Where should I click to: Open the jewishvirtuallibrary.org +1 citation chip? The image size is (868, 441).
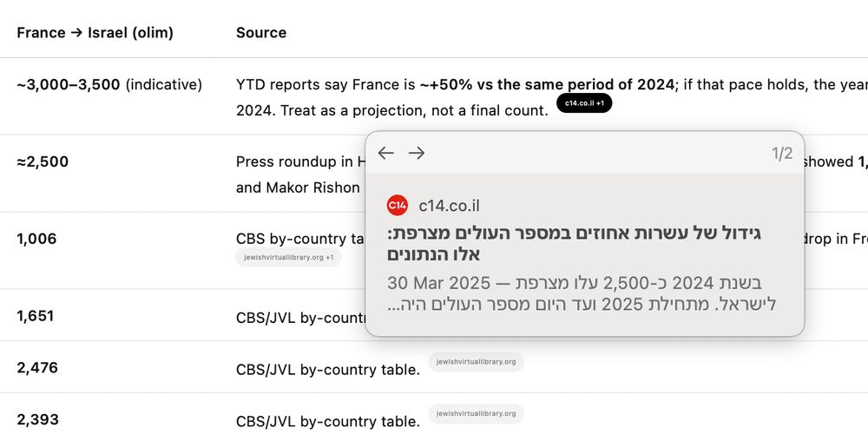pyautogui.click(x=288, y=257)
